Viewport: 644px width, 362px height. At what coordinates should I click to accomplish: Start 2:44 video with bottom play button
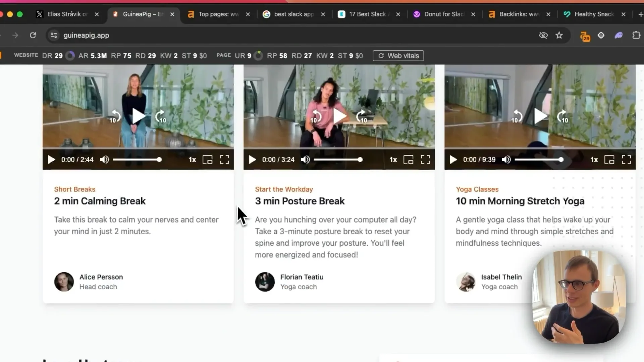pyautogui.click(x=51, y=160)
